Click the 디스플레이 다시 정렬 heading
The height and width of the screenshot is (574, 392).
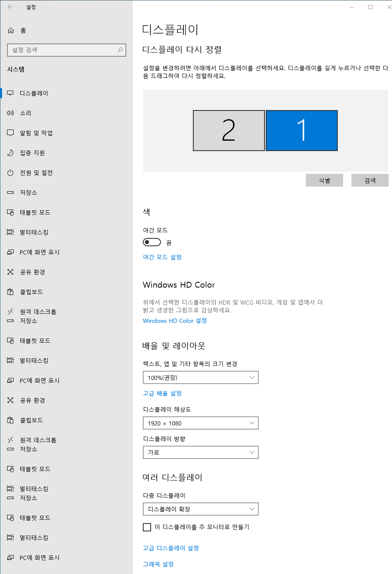pyautogui.click(x=182, y=50)
